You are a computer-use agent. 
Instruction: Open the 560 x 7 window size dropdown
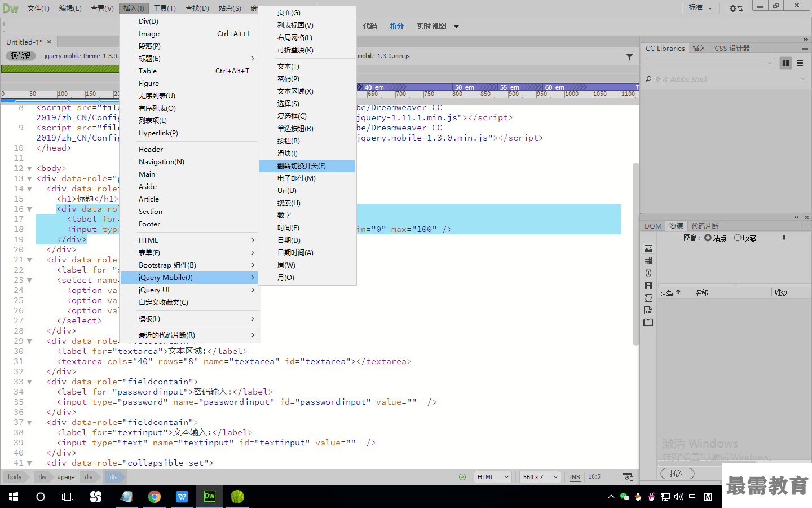coord(540,477)
